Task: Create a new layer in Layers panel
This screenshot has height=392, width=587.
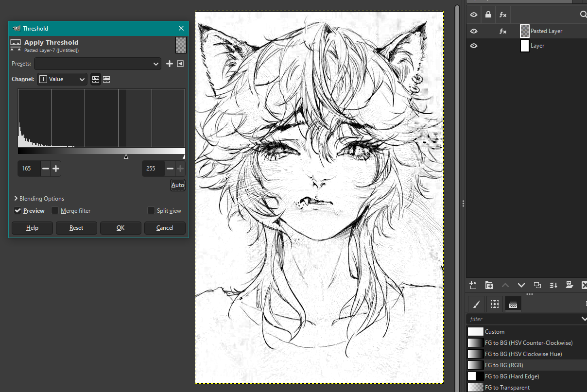Action: pos(473,285)
